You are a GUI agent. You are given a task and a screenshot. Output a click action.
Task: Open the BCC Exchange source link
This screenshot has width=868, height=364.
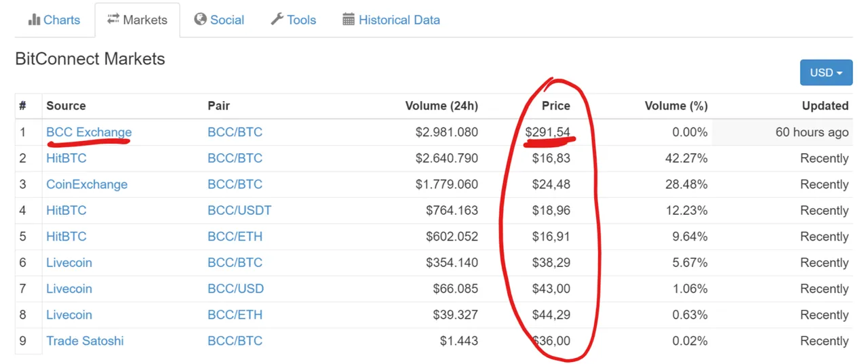(89, 132)
